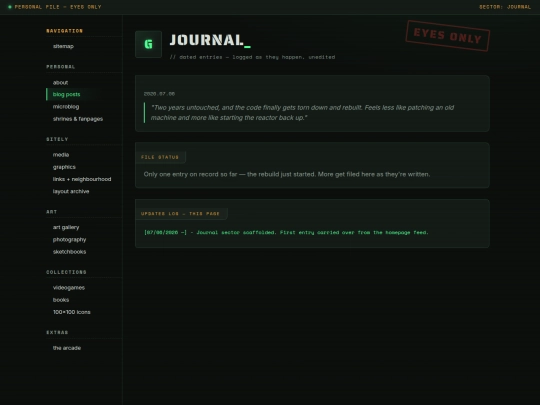Screen dimensions: 540x405
Task: Open 100×100 icons page
Action: [72, 312]
